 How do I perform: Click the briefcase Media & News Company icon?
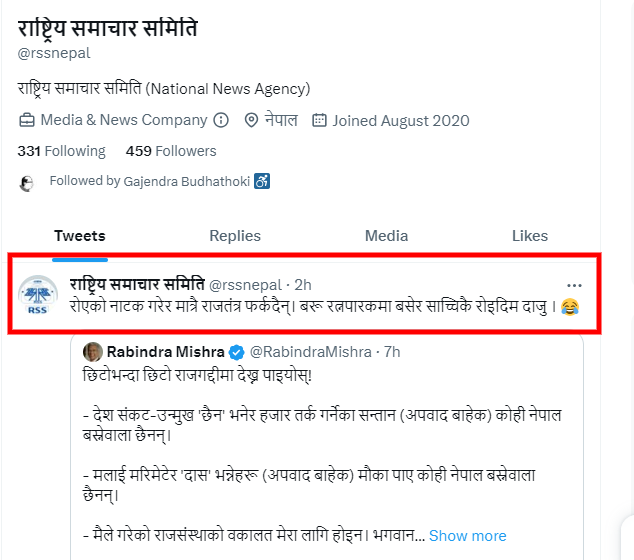(27, 121)
